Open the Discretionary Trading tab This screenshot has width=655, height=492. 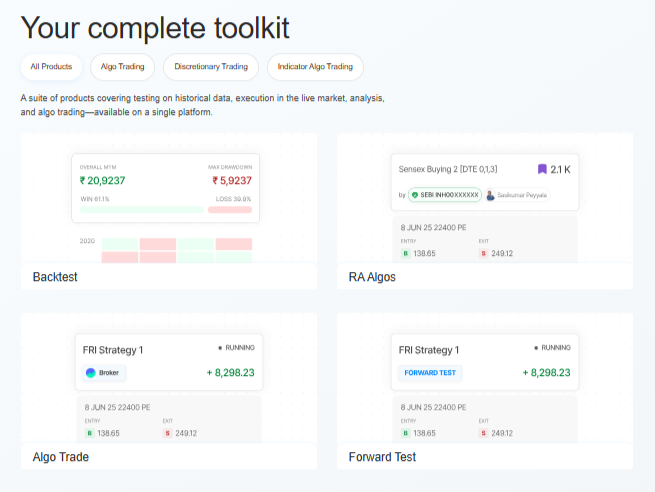tap(210, 67)
